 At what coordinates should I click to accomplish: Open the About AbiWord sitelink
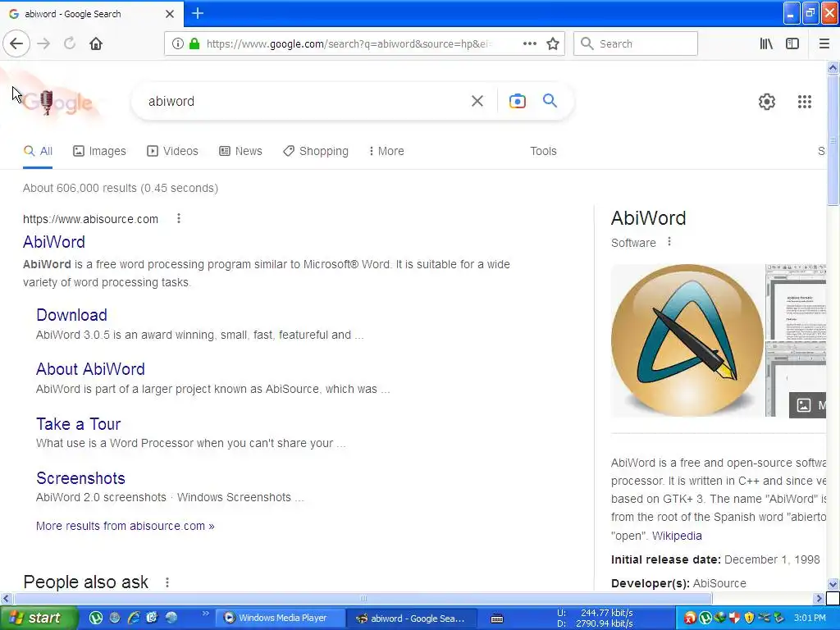[90, 369]
